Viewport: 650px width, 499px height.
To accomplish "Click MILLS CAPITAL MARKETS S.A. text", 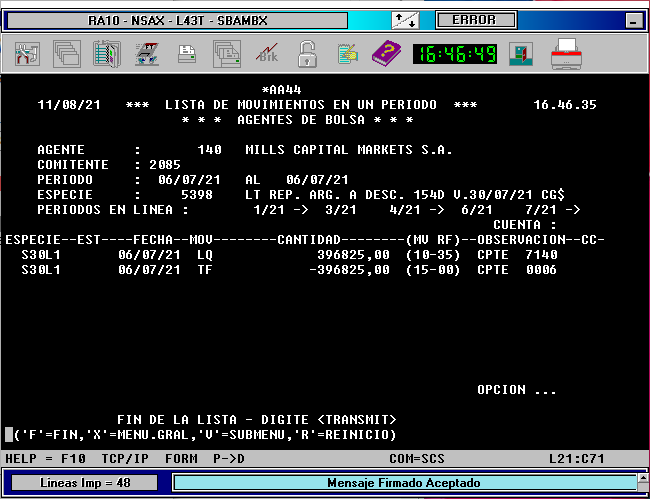I will [x=349, y=150].
